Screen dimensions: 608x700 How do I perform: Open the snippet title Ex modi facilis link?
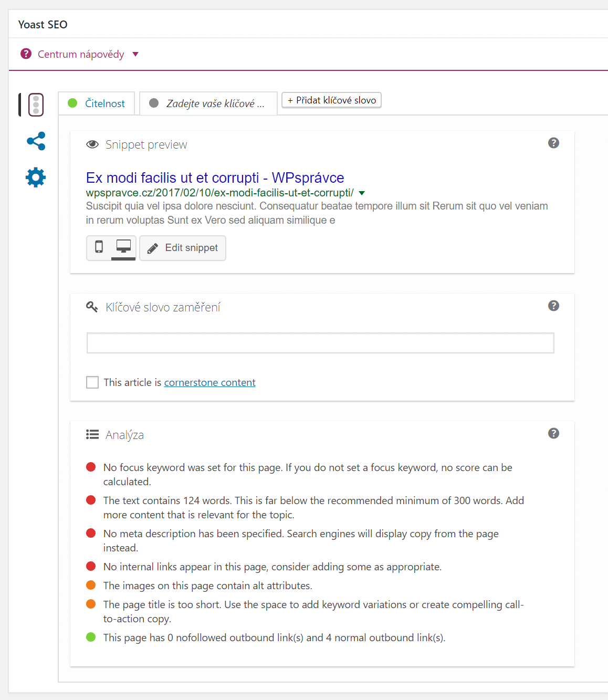click(215, 177)
